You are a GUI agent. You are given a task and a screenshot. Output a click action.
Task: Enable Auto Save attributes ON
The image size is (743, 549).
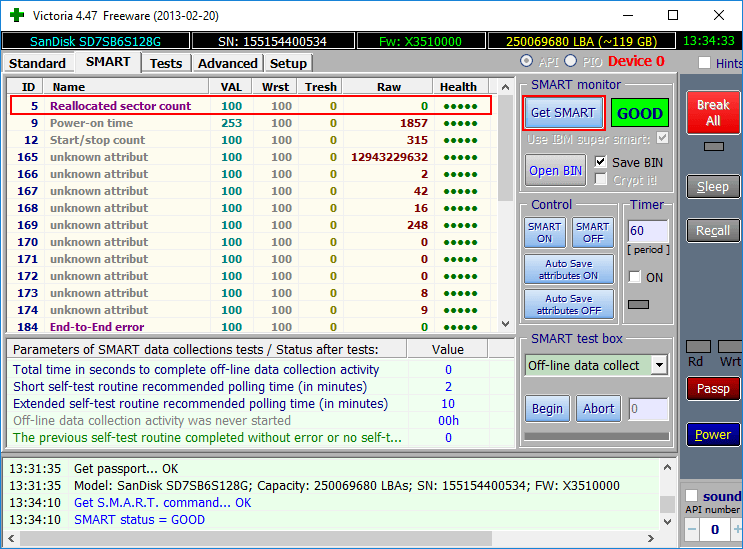tap(569, 270)
